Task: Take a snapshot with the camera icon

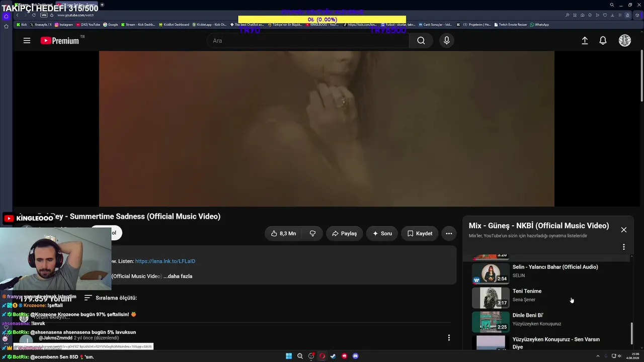Action: (x=582, y=15)
